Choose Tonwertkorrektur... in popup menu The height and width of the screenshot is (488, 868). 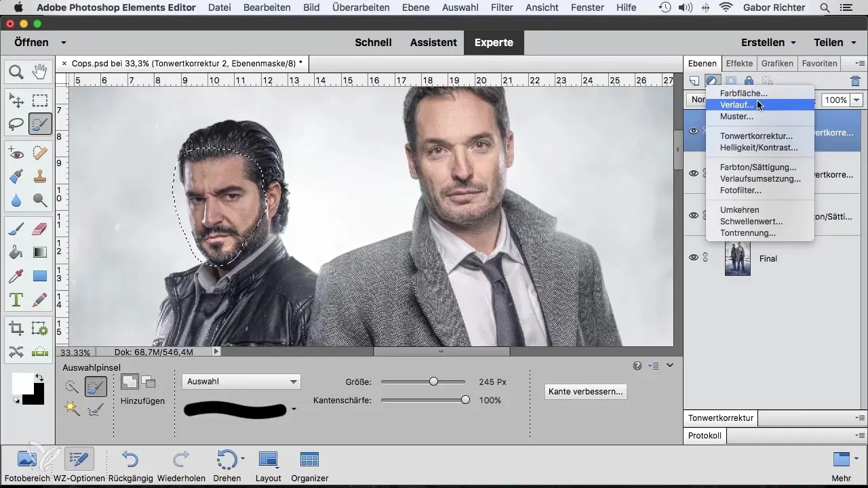pyautogui.click(x=759, y=136)
